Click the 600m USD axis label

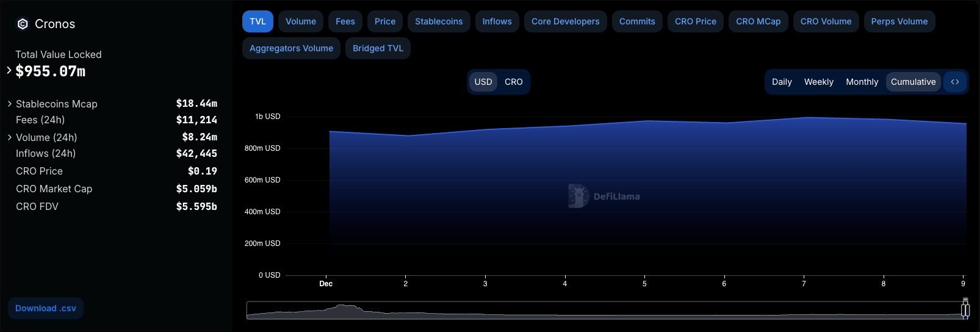click(262, 180)
